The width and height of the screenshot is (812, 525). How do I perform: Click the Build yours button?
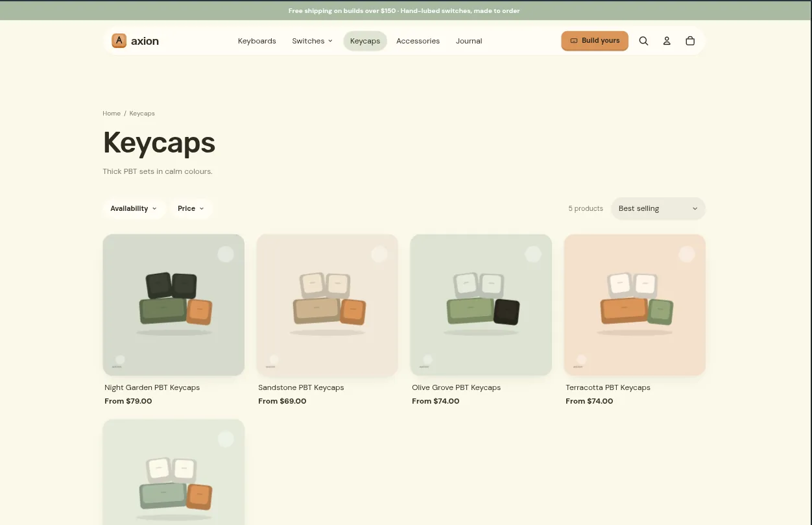595,40
